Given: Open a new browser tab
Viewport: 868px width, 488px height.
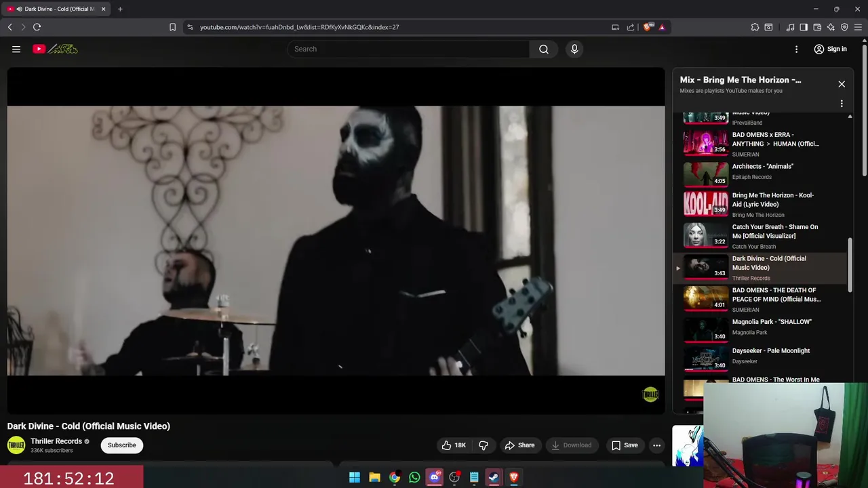Looking at the screenshot, I should pos(120,9).
